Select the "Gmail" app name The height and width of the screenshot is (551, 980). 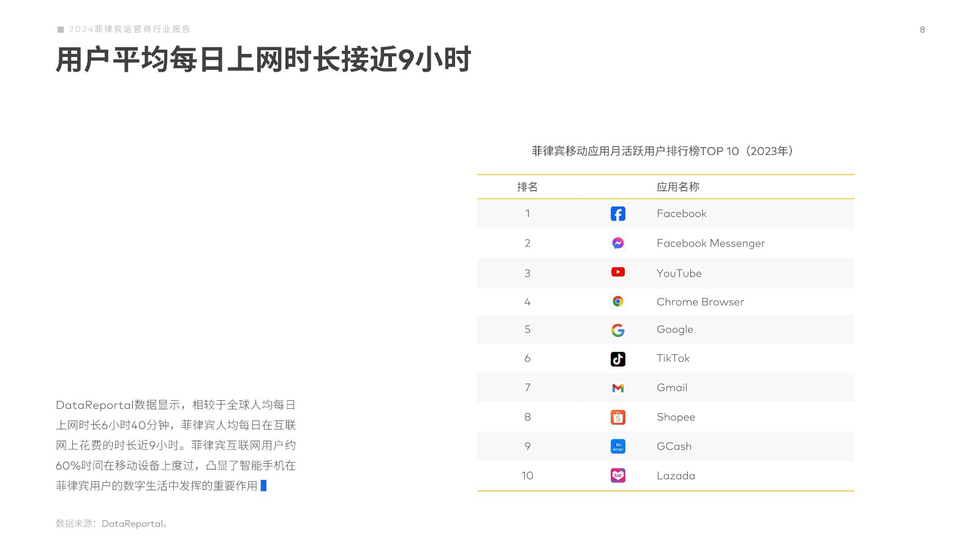click(x=672, y=387)
